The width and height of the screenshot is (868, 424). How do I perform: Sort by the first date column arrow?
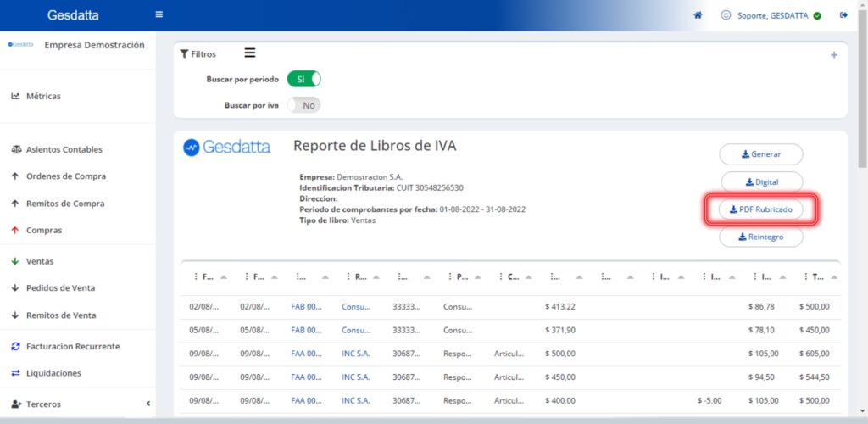[224, 277]
